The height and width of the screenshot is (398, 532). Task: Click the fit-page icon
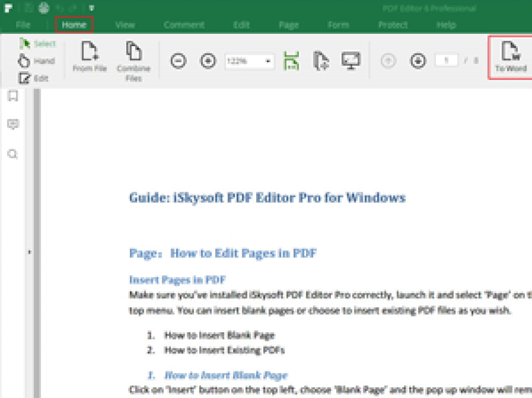[321, 61]
